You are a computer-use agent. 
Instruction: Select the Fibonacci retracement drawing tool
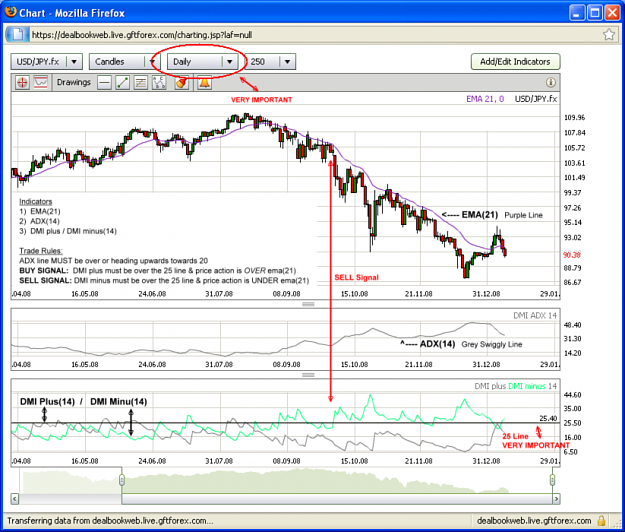pos(141,83)
